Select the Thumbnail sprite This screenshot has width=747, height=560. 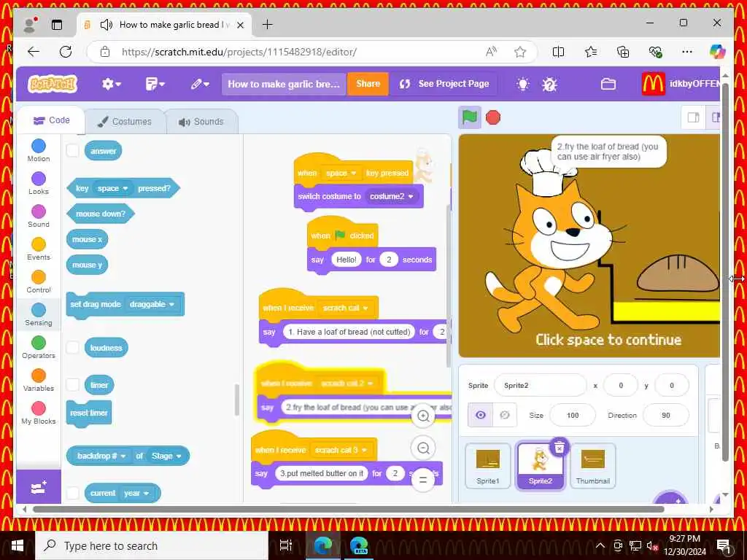(592, 466)
